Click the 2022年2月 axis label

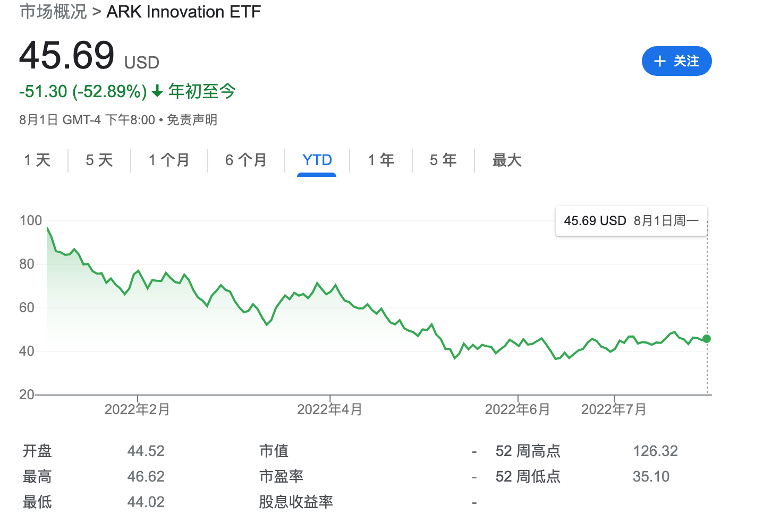tap(137, 409)
